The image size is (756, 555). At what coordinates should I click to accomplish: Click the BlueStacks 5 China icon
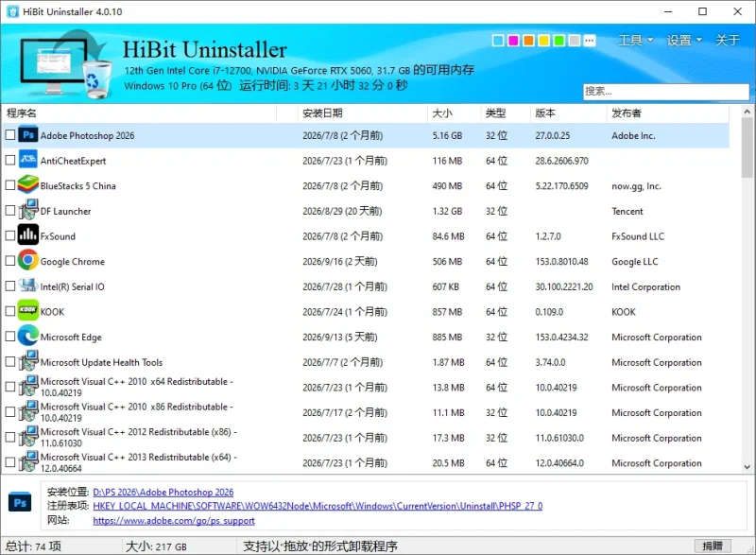point(28,185)
